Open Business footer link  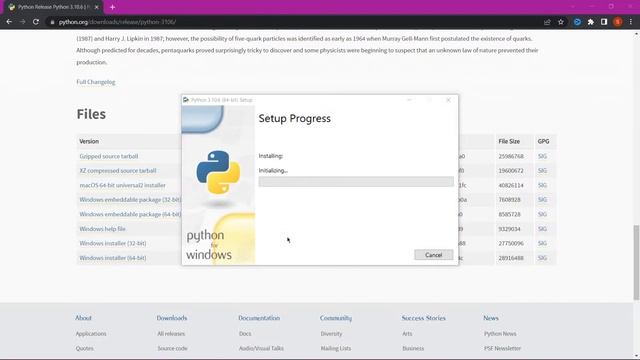pos(413,349)
